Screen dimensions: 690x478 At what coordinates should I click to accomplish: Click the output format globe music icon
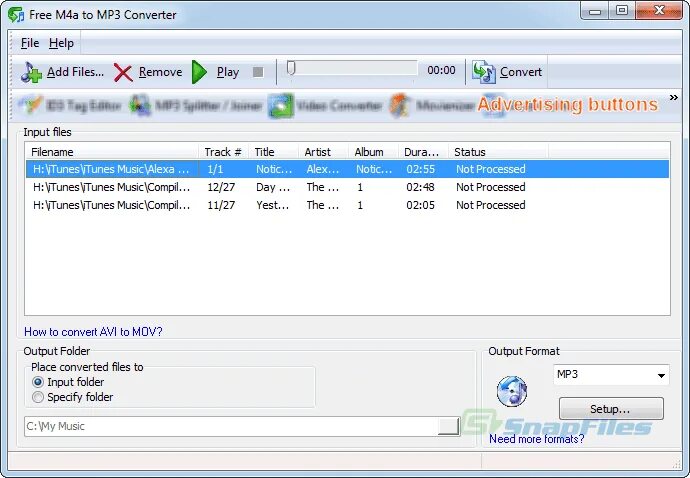point(512,391)
